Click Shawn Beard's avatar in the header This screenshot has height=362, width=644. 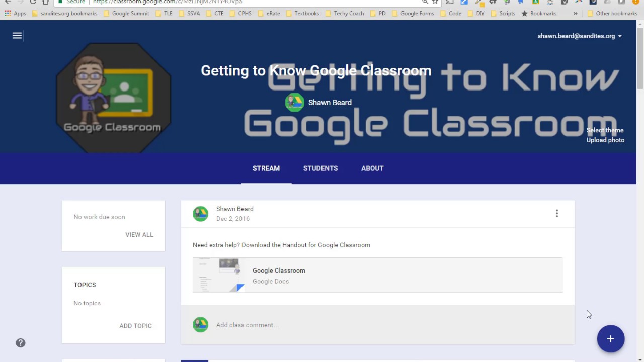(295, 102)
